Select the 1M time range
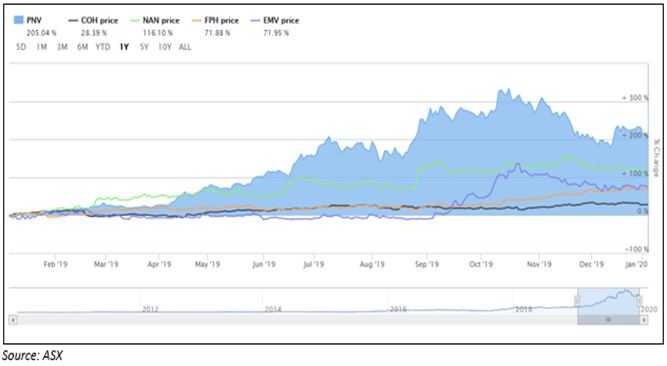Viewport: 667px width, 366px height. pyautogui.click(x=41, y=47)
